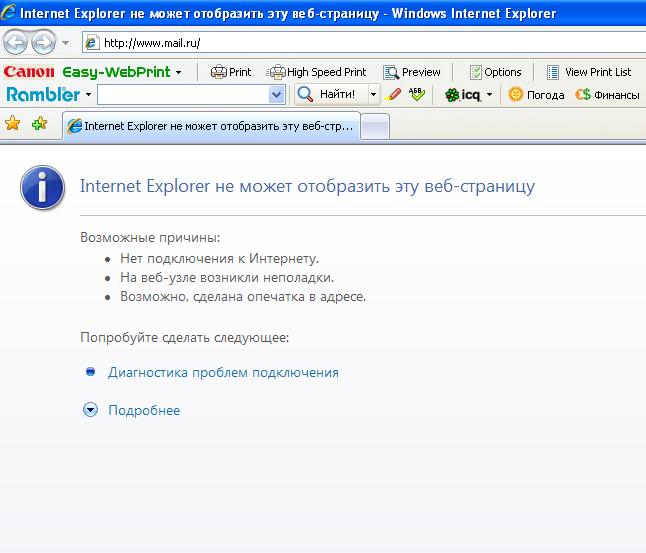646x553 pixels.
Task: Open dropdown arrow beside Найти! button
Action: [x=373, y=94]
